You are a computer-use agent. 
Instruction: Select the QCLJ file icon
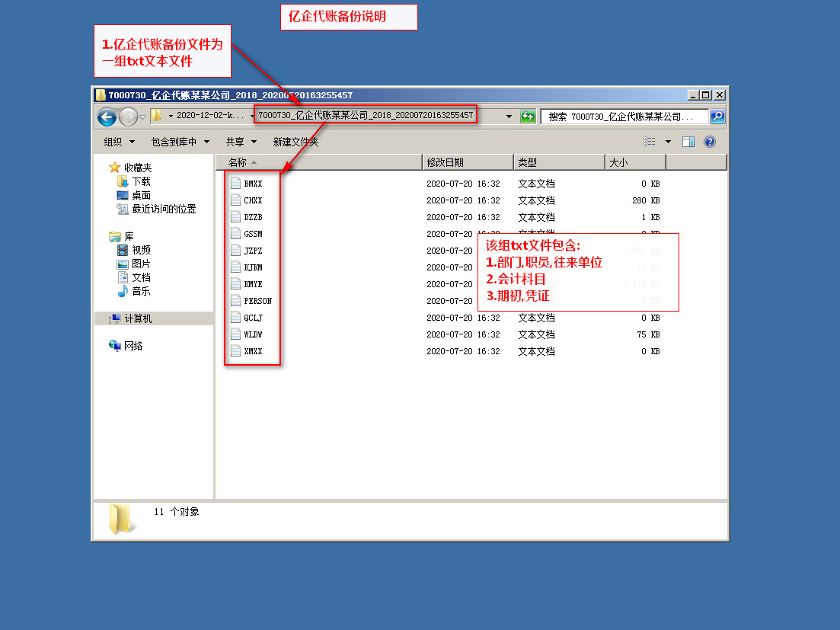[x=235, y=317]
